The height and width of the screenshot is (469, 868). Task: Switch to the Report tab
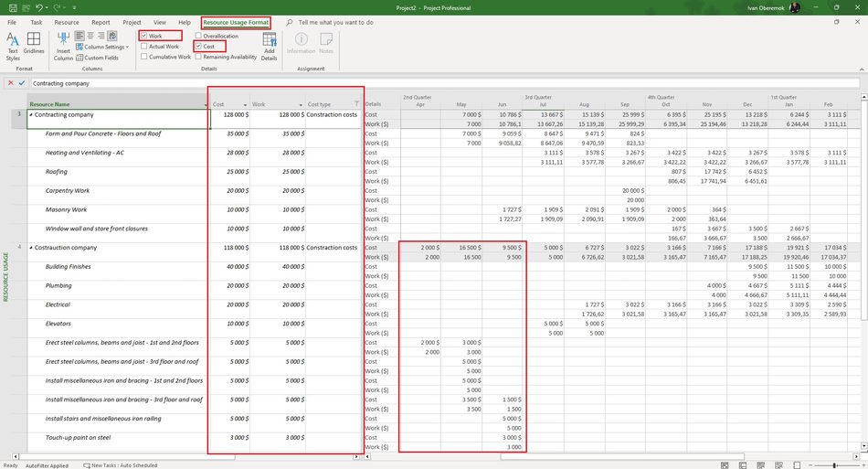(x=101, y=22)
